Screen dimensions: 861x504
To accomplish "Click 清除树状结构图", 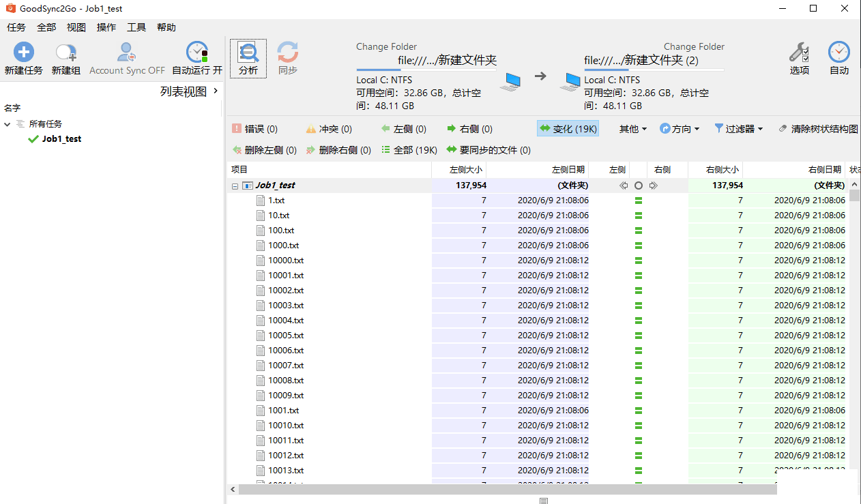I will click(x=817, y=129).
